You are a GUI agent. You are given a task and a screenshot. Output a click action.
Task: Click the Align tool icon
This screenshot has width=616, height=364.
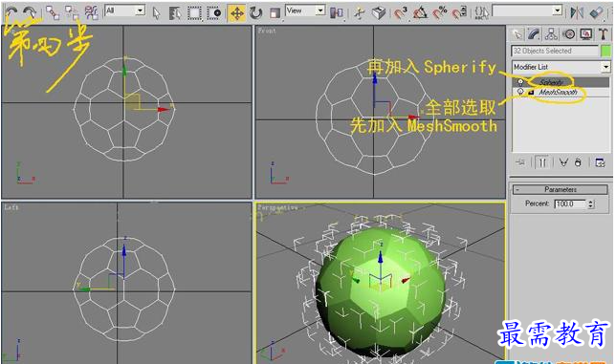point(596,13)
